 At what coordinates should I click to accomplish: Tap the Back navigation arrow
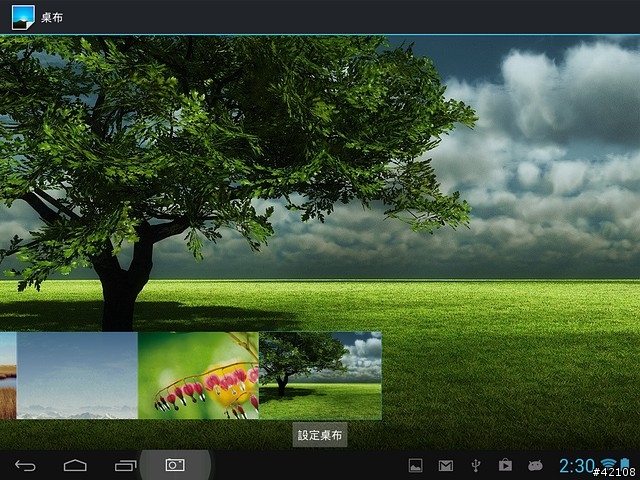tap(25, 465)
